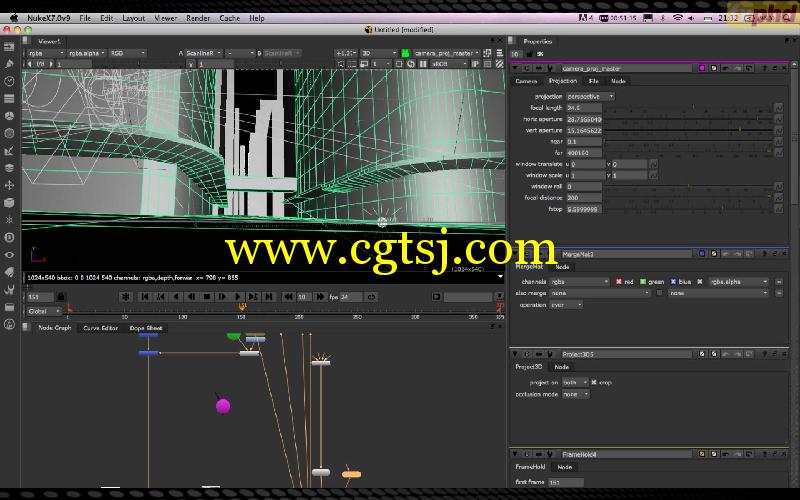Toggle the crop checkbox in Project3D5
This screenshot has height=500, width=800.
594,382
